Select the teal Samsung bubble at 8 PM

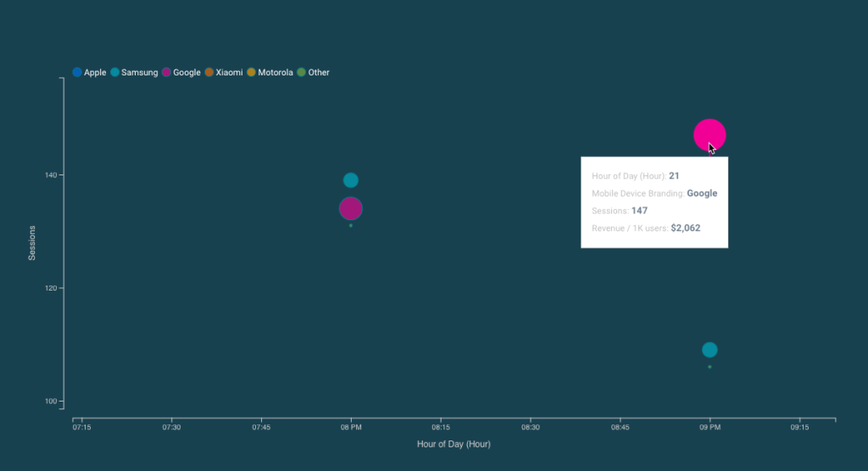click(350, 180)
